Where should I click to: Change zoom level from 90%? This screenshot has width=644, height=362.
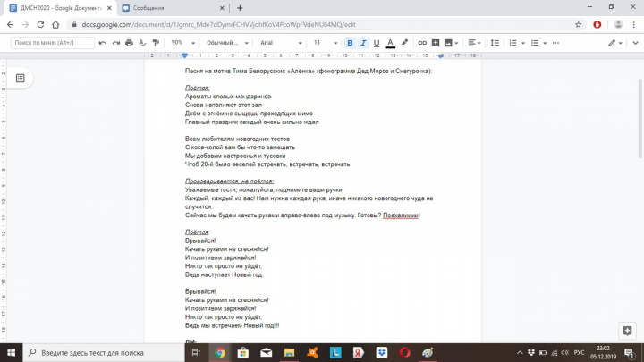tap(182, 43)
